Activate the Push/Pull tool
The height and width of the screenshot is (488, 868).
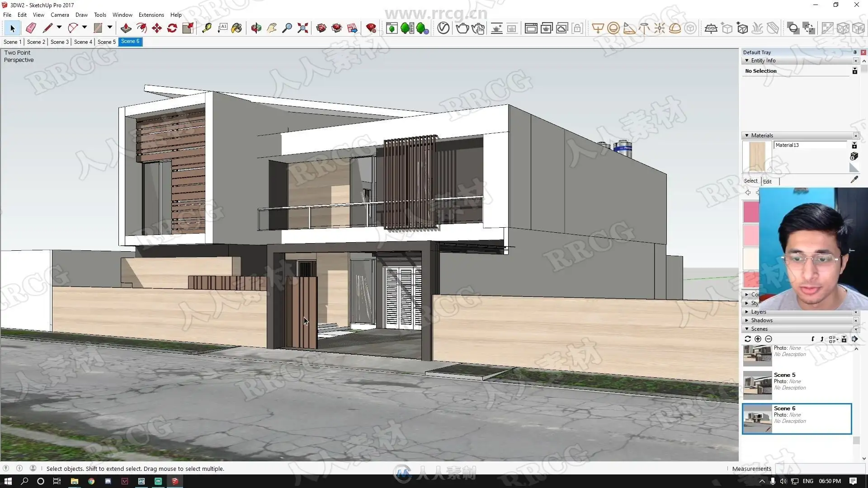(x=126, y=28)
